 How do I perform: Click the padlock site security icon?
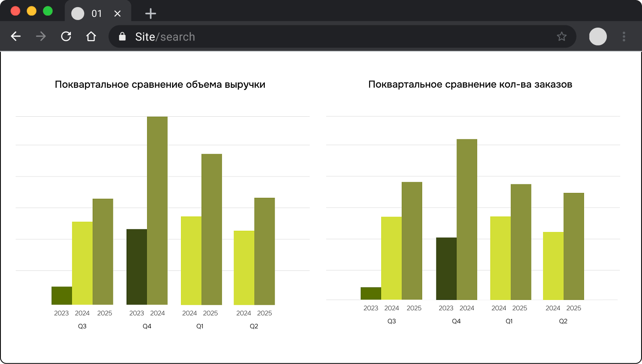[122, 37]
